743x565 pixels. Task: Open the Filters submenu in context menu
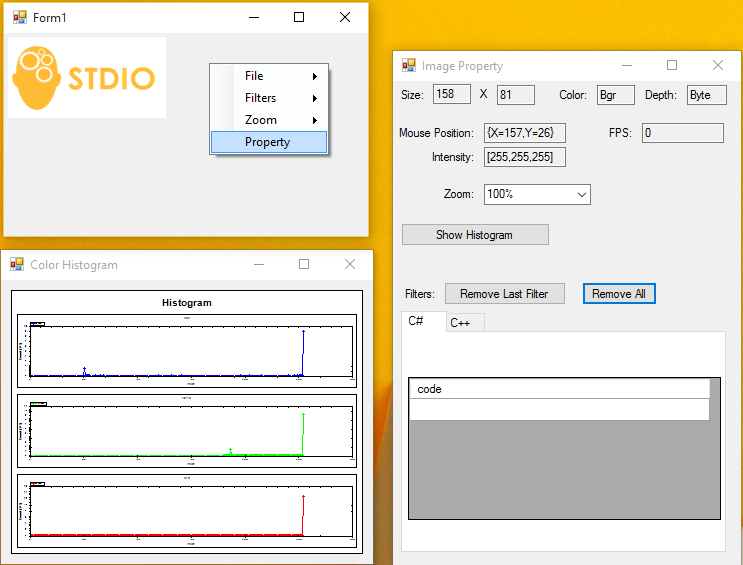(x=269, y=98)
